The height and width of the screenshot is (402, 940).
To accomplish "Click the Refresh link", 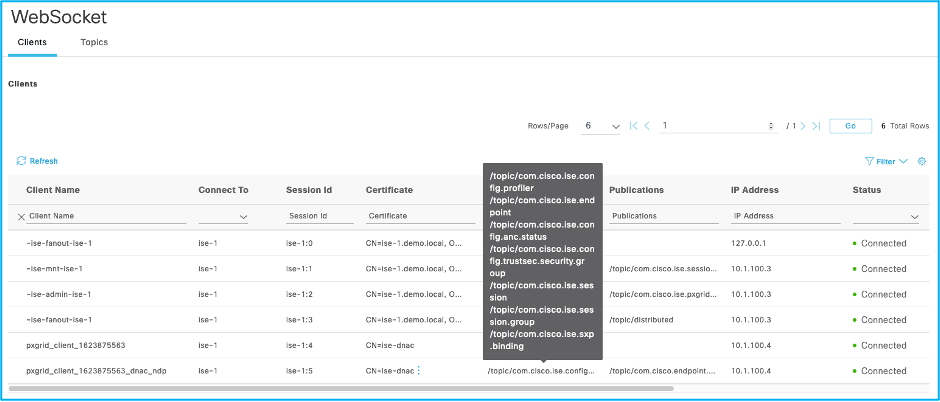I will tap(43, 161).
